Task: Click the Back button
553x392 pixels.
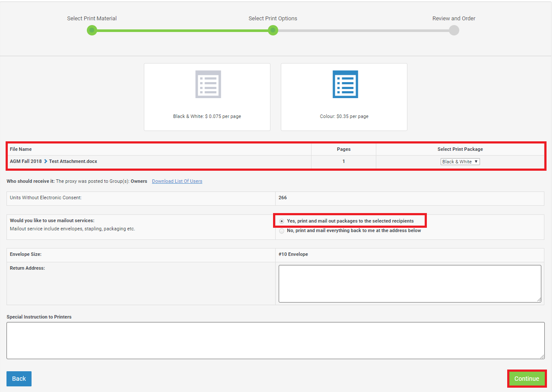Action: point(19,379)
